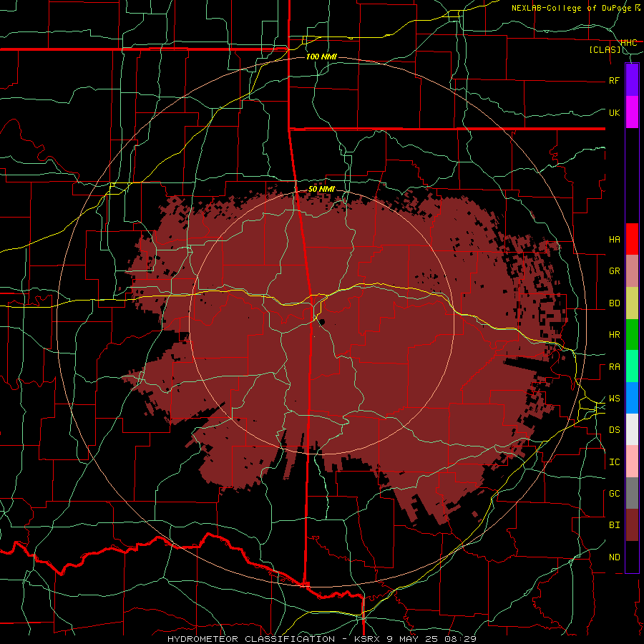Pick the HR green legend color block
Viewport: 644px width, 644px height.
click(632, 335)
